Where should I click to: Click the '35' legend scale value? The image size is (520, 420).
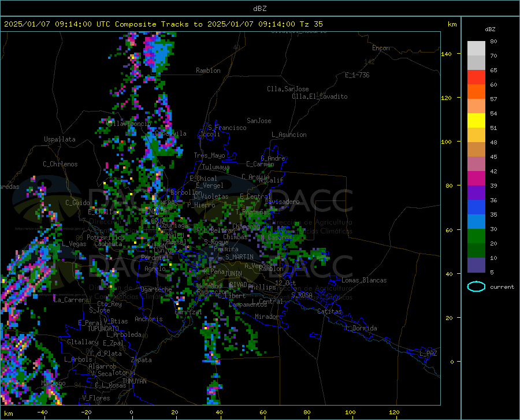point(493,214)
